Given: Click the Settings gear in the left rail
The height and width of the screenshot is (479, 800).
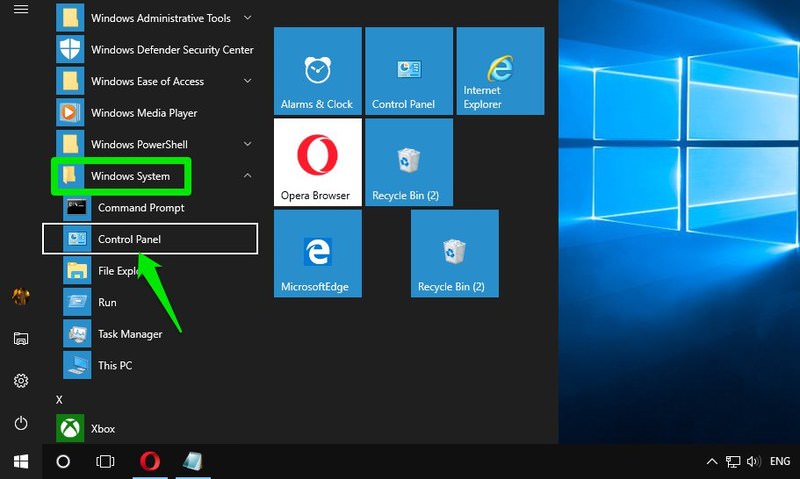Looking at the screenshot, I should 21,381.
